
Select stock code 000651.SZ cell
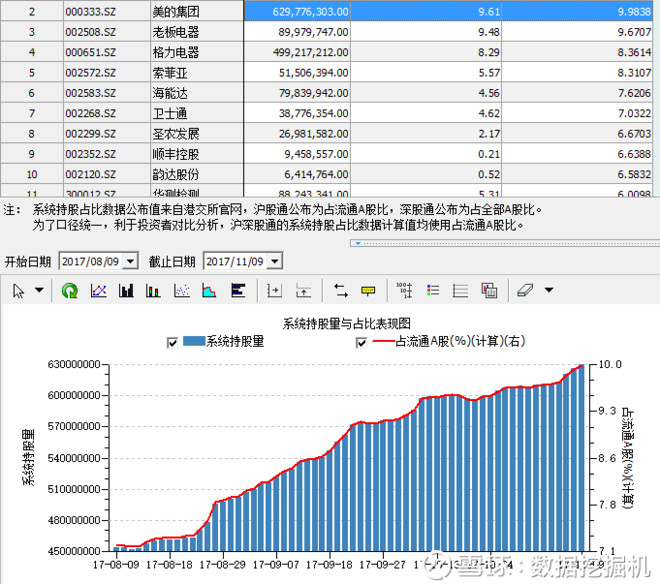pos(107,52)
